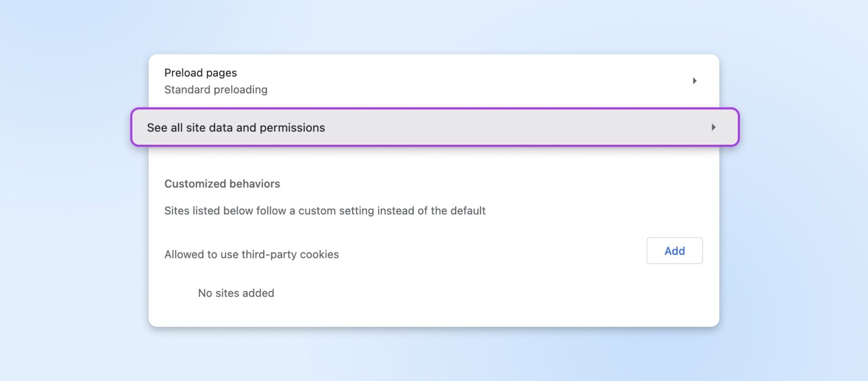This screenshot has height=381, width=868.
Task: Click the word 'Standard' under Preload pages
Action: click(x=187, y=90)
